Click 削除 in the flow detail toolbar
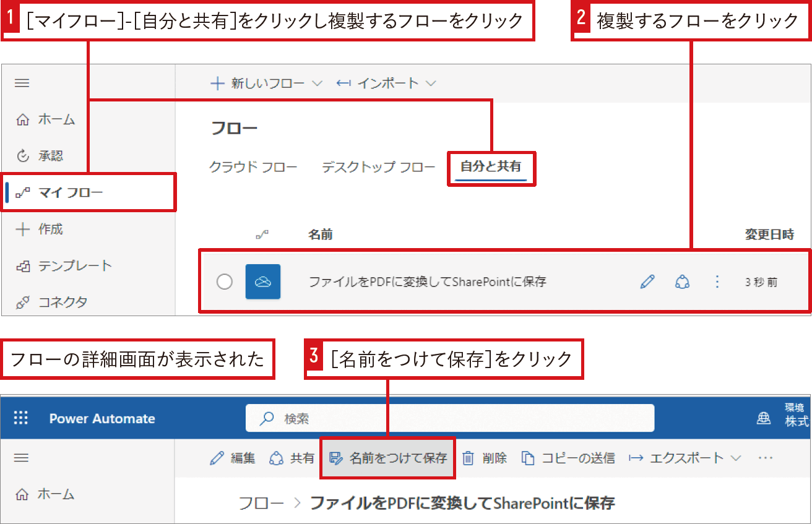The width and height of the screenshot is (812, 524). tap(485, 458)
